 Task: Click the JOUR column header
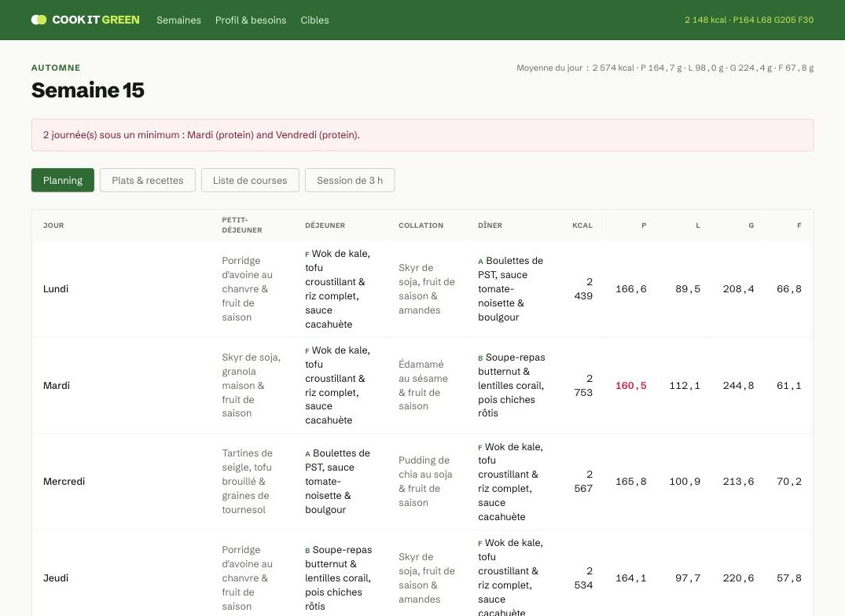[53, 225]
